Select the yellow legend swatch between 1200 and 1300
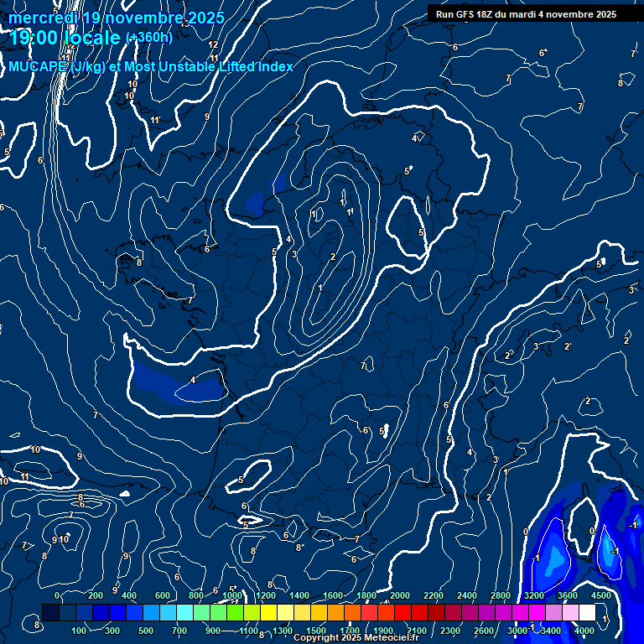The image size is (644, 644). click(x=268, y=612)
